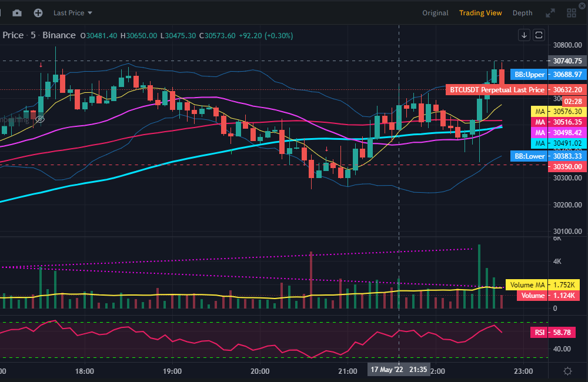Click the BB:Lower price label
Screen dimensions: 588x382
coord(548,156)
